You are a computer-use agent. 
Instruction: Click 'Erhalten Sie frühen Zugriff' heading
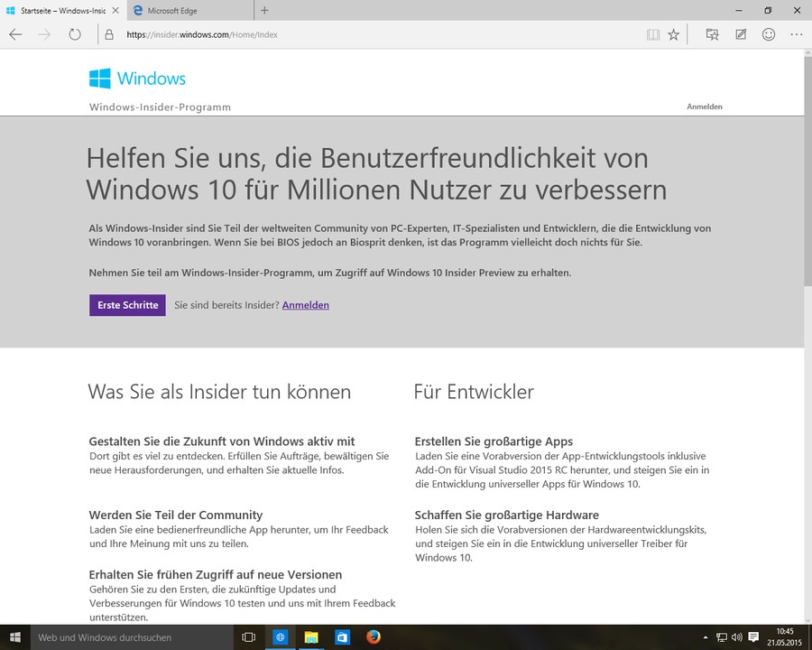pos(216,575)
